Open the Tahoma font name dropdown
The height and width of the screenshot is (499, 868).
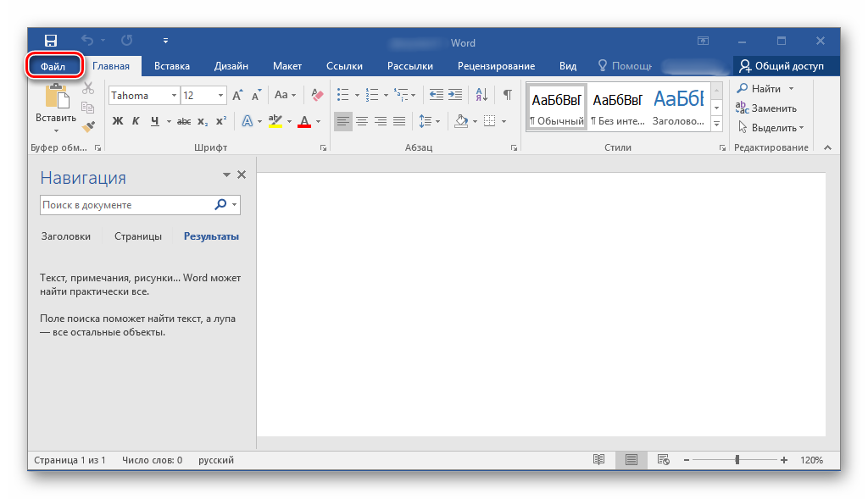pos(174,96)
